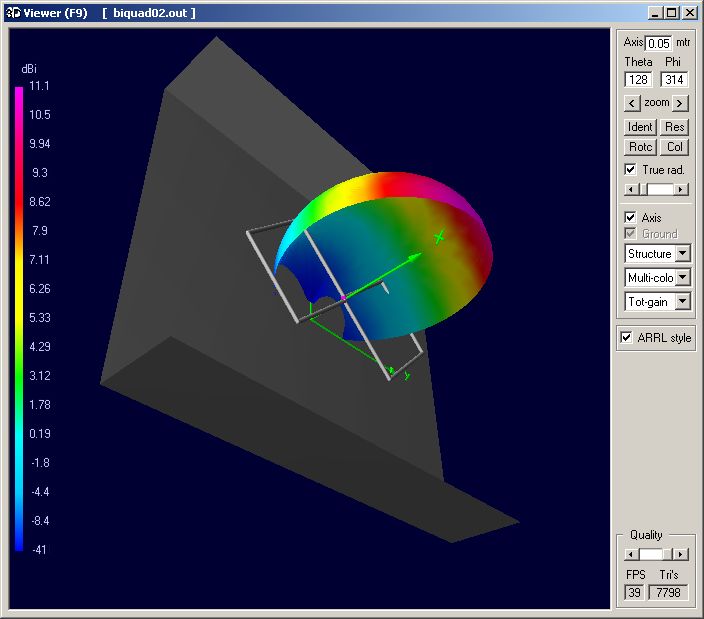Click the zoom out left arrow button
The width and height of the screenshot is (704, 619).
631,103
